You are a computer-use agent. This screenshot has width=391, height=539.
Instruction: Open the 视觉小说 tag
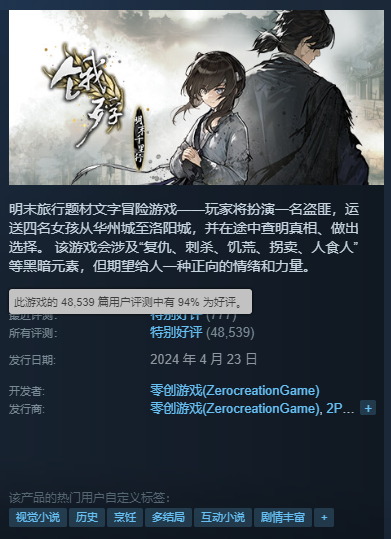(38, 517)
